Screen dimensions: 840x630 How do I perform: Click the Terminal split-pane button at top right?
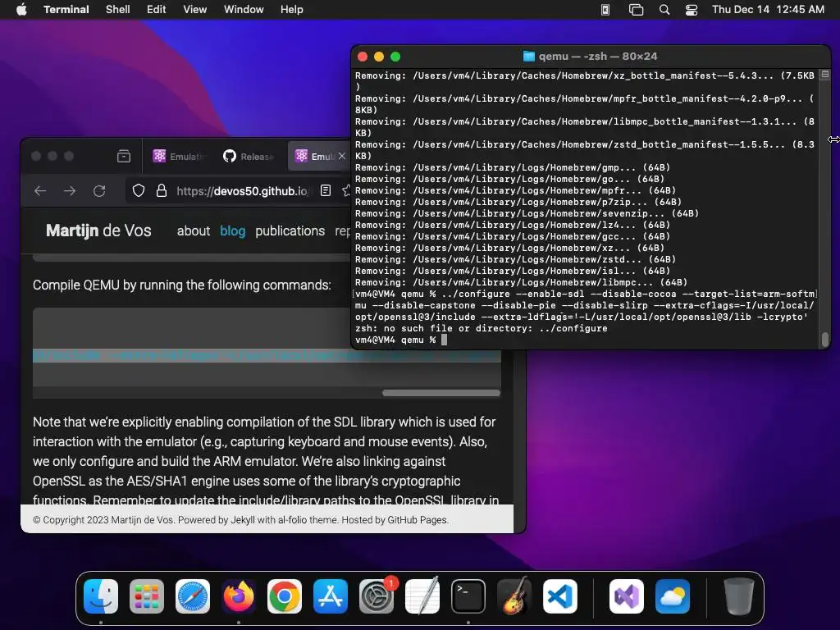pos(825,75)
